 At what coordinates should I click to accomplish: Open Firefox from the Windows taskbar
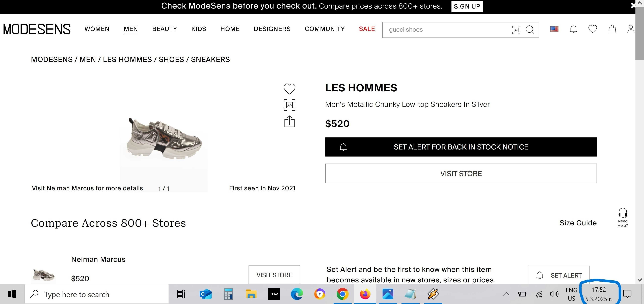[x=365, y=294]
